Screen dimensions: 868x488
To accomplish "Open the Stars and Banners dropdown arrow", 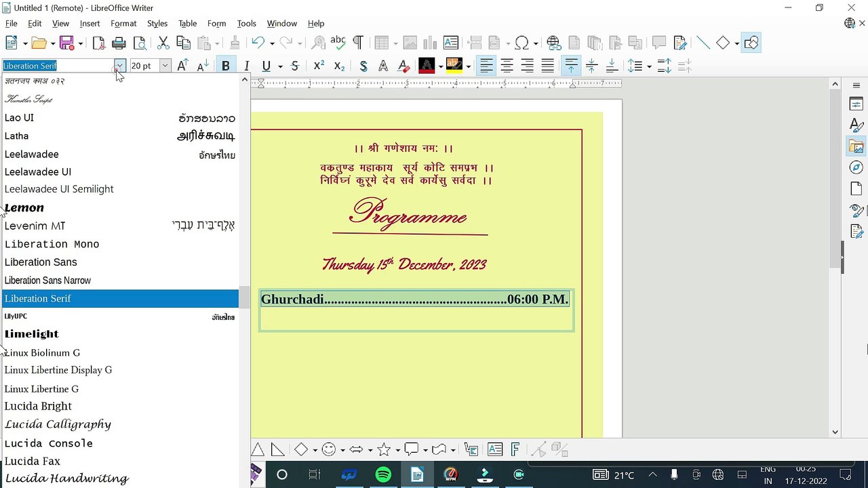I will point(397,449).
